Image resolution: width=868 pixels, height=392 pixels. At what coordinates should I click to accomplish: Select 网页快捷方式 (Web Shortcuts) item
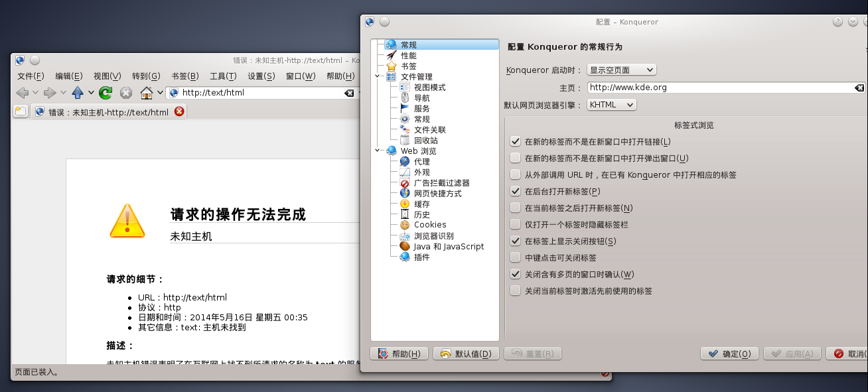pyautogui.click(x=437, y=194)
